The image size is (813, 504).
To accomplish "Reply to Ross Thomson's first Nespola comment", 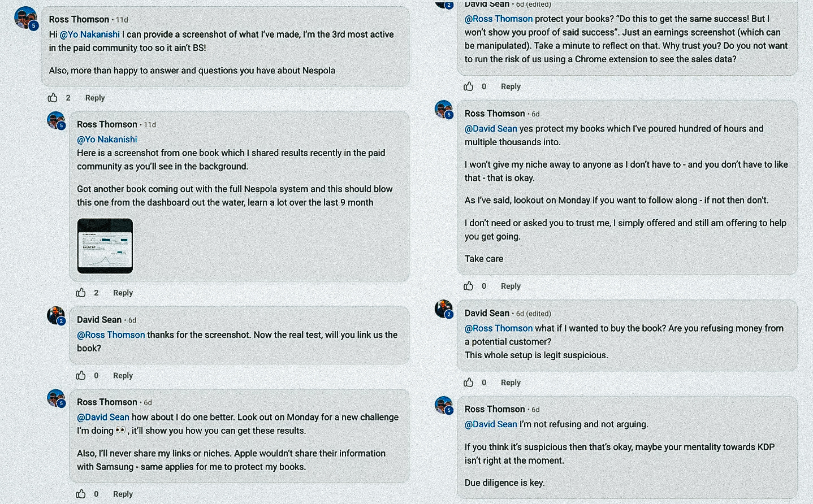I will click(x=95, y=98).
